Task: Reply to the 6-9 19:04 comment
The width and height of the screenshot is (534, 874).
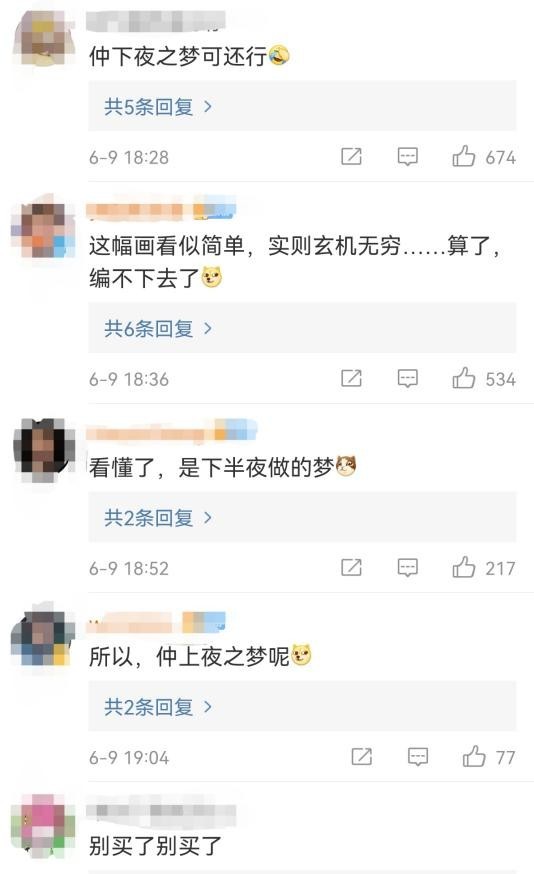Action: tap(418, 756)
